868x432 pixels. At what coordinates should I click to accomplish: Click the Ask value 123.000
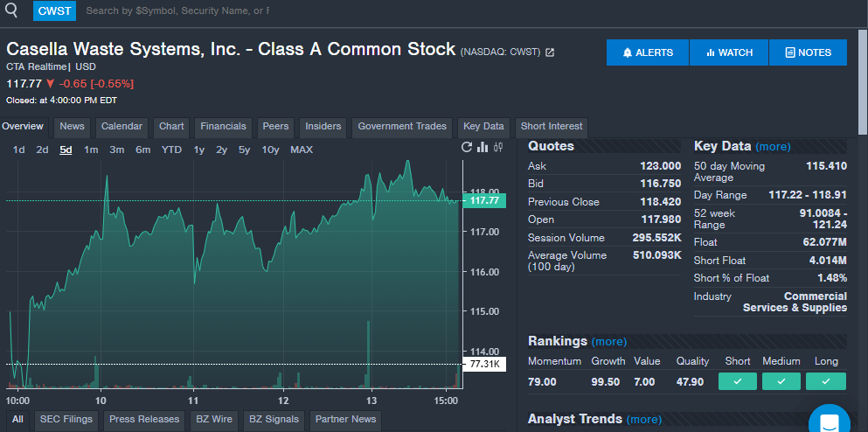click(x=661, y=165)
